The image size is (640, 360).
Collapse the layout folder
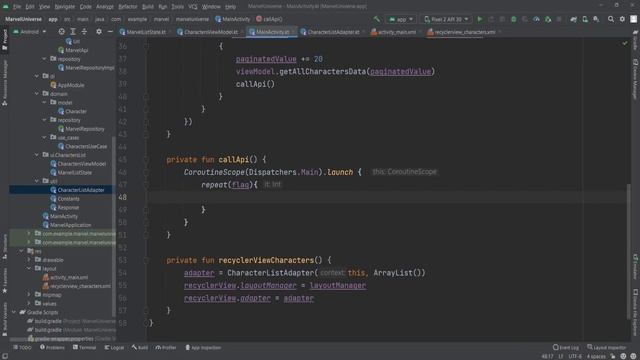coord(29,269)
